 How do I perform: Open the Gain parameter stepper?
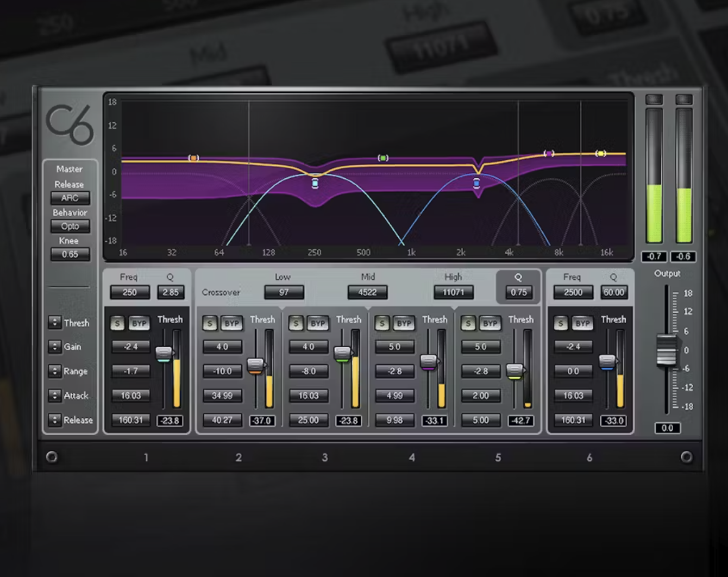pyautogui.click(x=55, y=347)
